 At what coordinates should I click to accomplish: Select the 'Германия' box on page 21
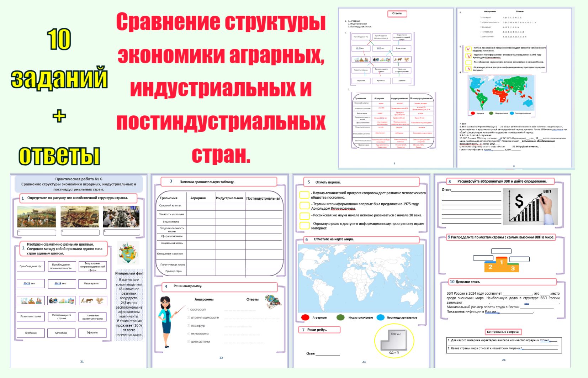[31, 333]
